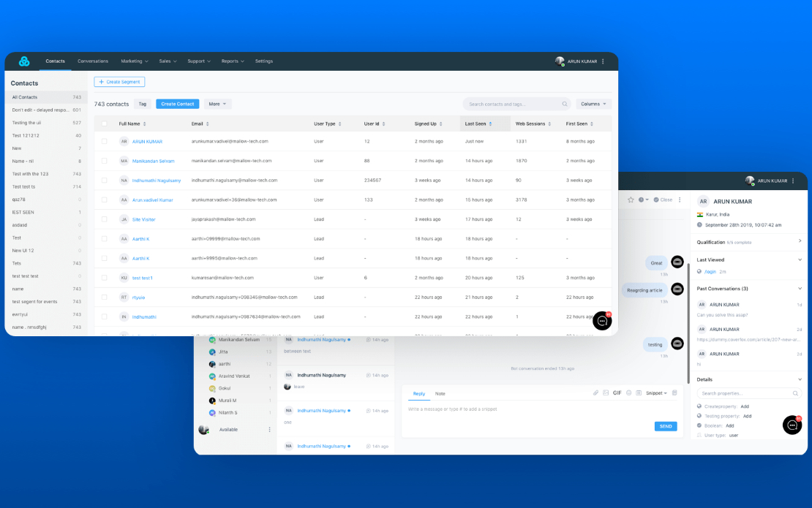Click the SEND button

pos(666,426)
